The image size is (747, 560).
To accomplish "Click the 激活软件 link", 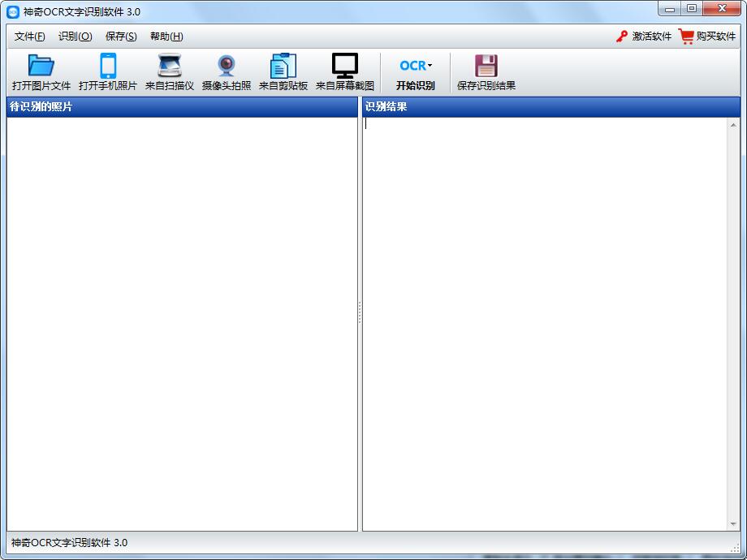I will tap(652, 37).
